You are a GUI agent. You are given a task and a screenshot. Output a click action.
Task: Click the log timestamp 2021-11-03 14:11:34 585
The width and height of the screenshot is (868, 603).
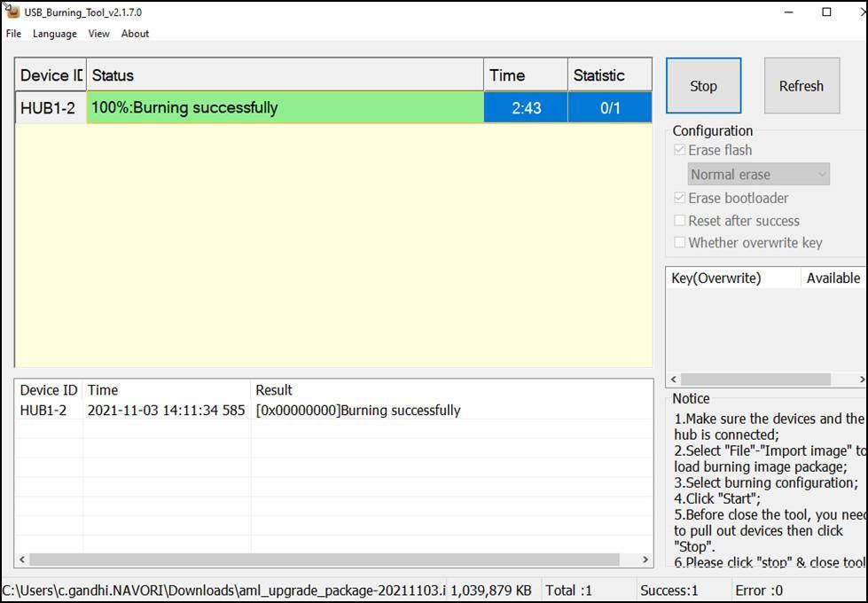click(166, 411)
